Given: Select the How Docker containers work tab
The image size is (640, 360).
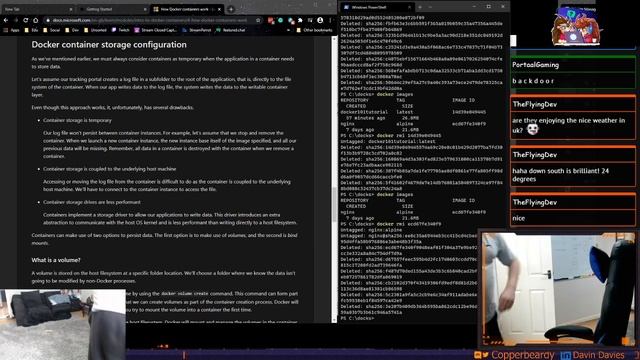Looking at the screenshot, I should click(x=187, y=9).
